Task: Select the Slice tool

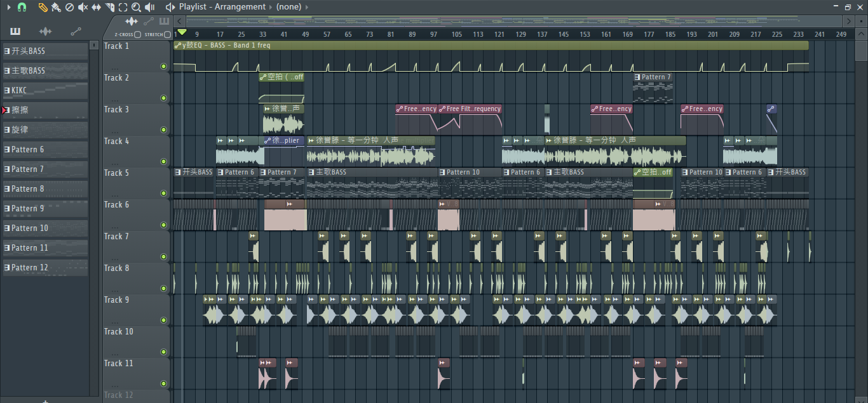Action: [x=109, y=7]
